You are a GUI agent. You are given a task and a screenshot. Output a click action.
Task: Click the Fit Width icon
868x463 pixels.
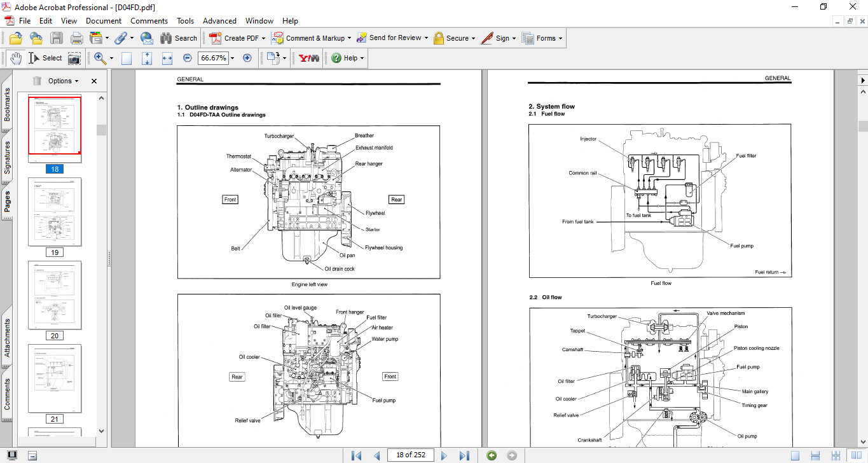click(167, 58)
